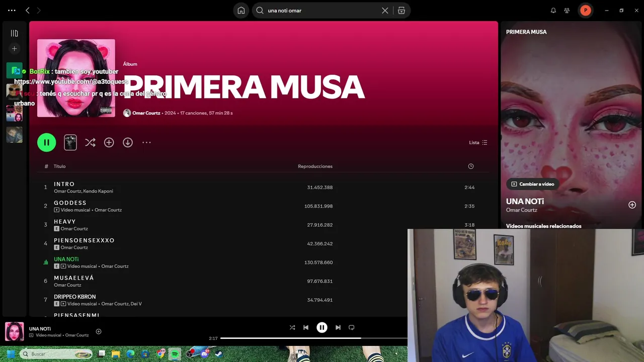Sort by the duration clock icon

[x=471, y=166]
